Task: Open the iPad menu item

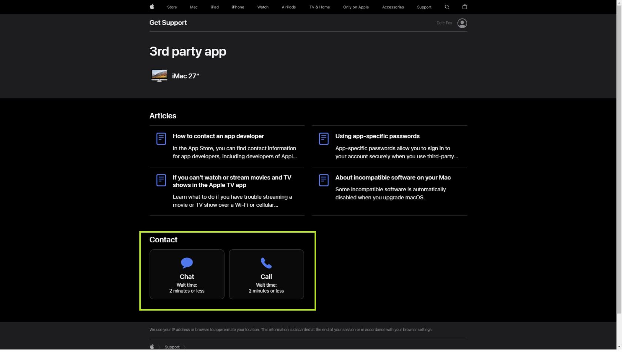Action: (215, 7)
